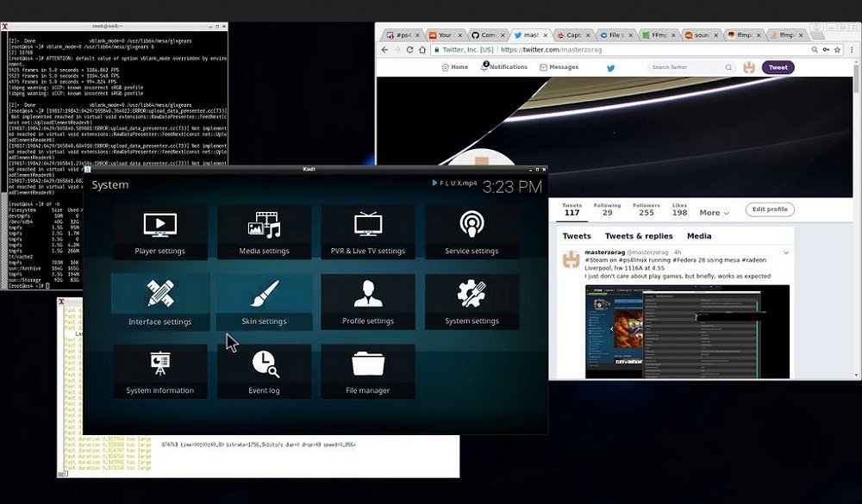Viewport: 862px width, 504px height.
Task: Click the saved password key icon in Chrome
Action: (x=826, y=49)
